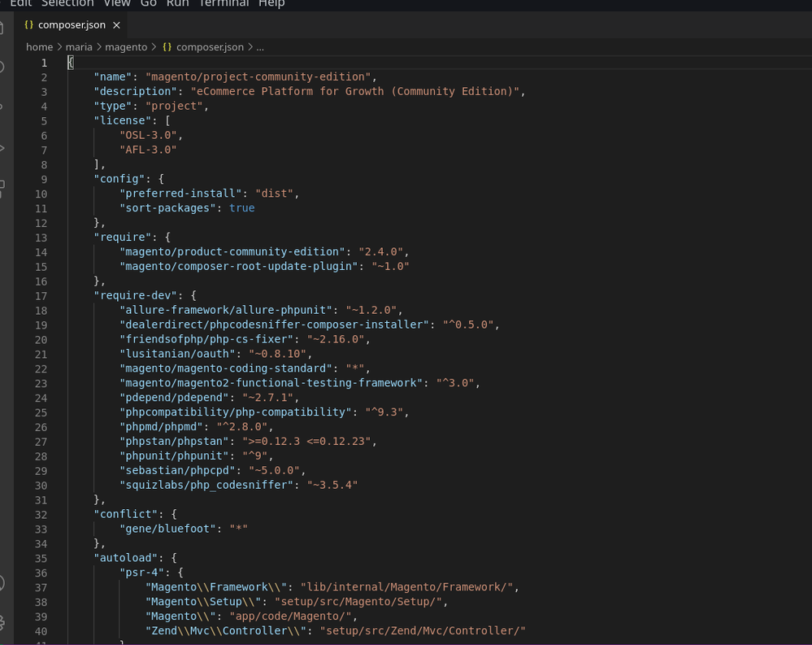Image resolution: width=812 pixels, height=645 pixels.
Task: Click "magento/magento2-functional-testing-framework" package name
Action: point(271,383)
